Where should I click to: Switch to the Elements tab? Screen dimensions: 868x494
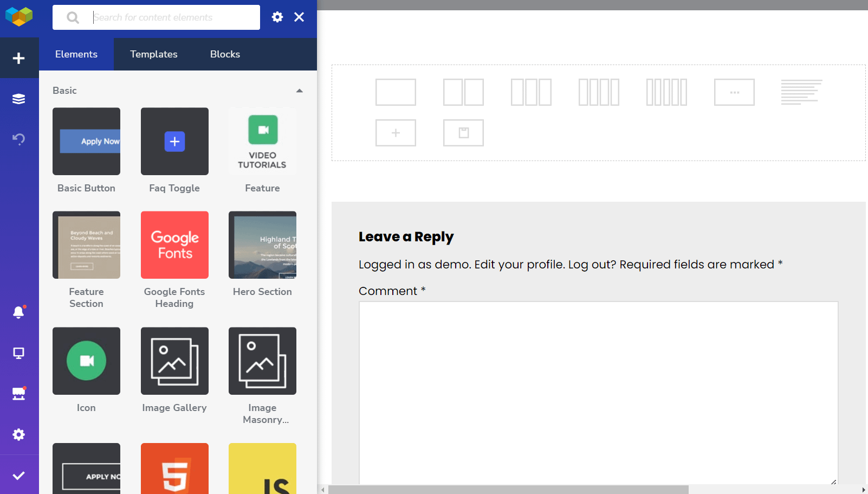click(x=76, y=54)
